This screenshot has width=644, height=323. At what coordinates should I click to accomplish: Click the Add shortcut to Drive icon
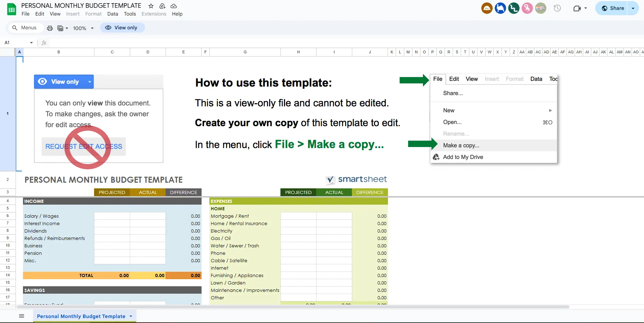(162, 6)
